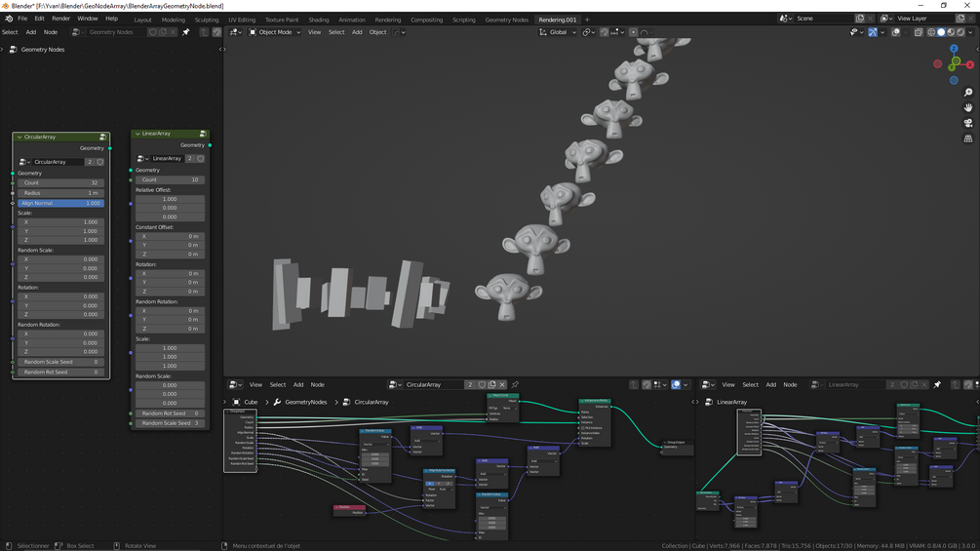Switch orthographic/perspective view grid icon
The height and width of the screenshot is (551, 980).
968,138
